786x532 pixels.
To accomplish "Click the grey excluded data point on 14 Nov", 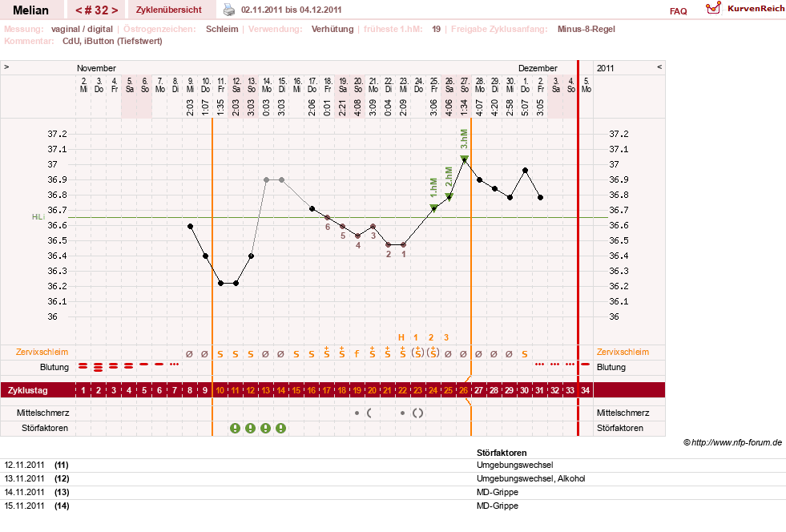I will click(267, 179).
